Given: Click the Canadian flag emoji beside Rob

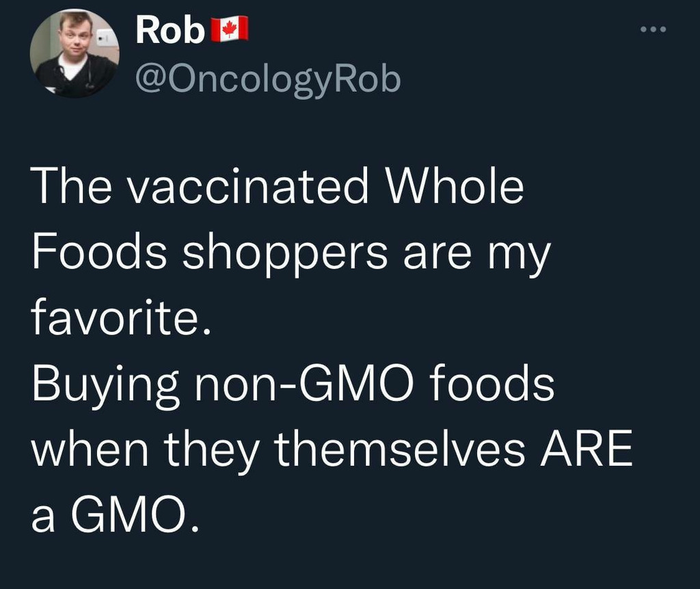Looking at the screenshot, I should 229,31.
